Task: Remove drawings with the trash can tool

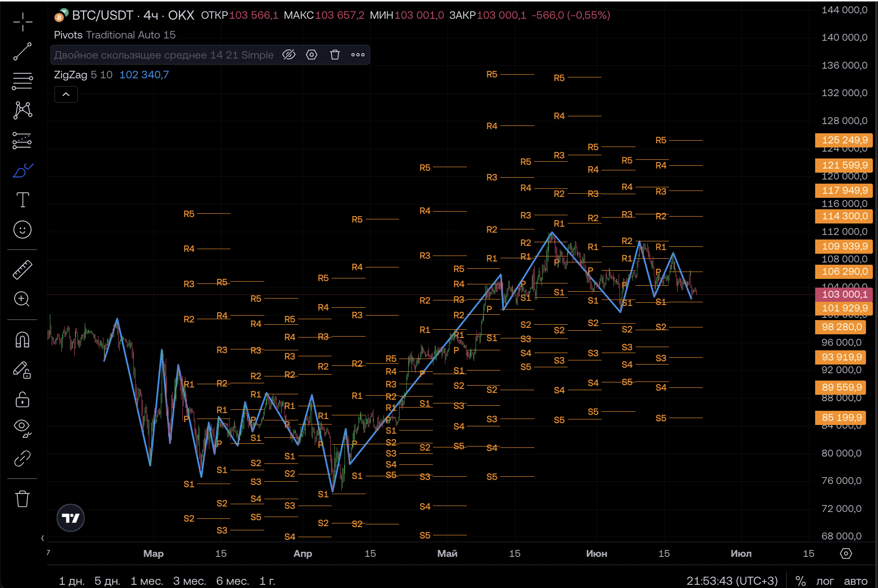Action: click(22, 498)
